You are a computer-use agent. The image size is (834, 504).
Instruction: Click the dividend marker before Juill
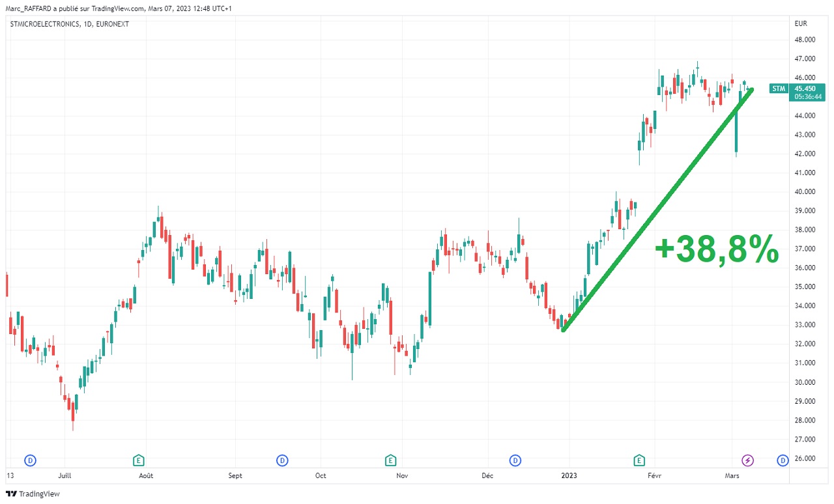tap(30, 460)
